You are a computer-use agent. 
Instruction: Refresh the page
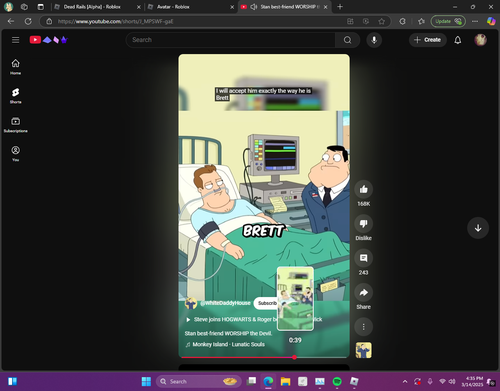pos(28,21)
